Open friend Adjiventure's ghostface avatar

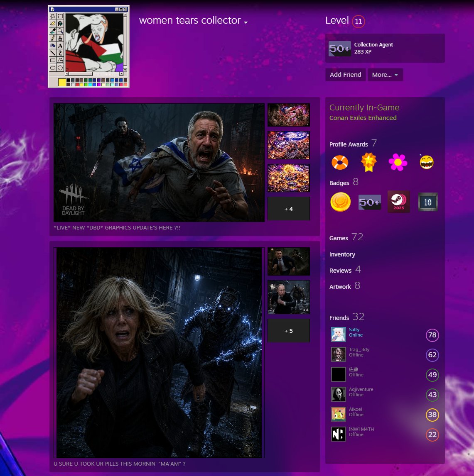tap(339, 394)
